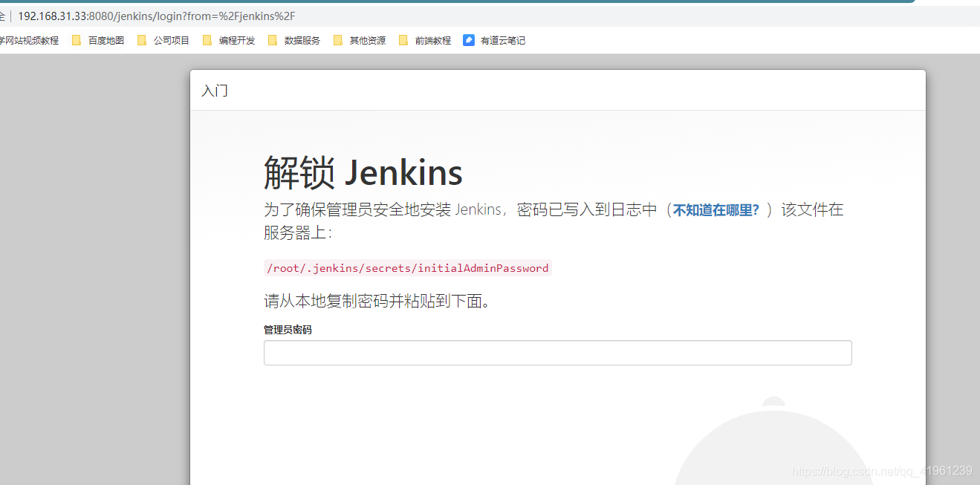Open the 公司项目 bookmark folder
The width and height of the screenshot is (980, 485).
click(163, 41)
